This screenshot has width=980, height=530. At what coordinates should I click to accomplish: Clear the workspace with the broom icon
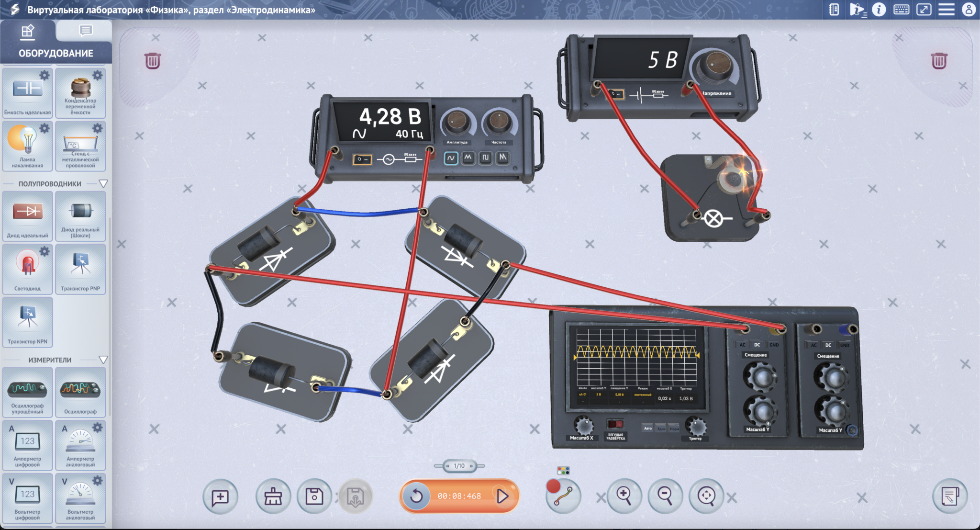273,496
